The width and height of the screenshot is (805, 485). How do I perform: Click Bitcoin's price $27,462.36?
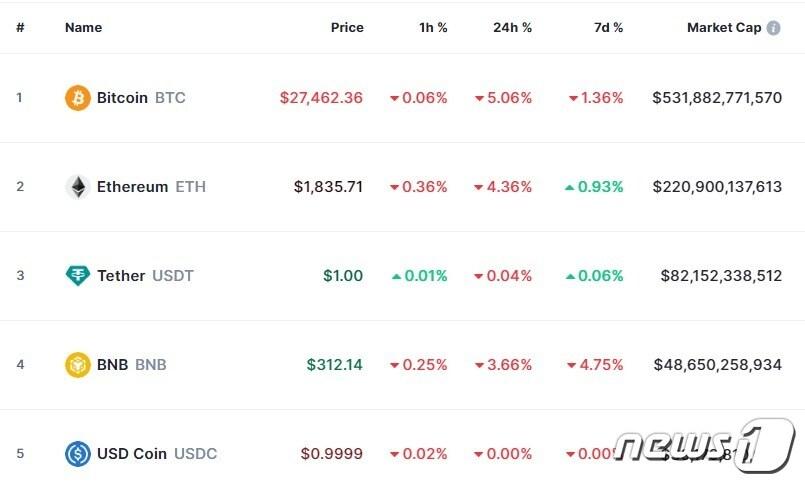pos(321,98)
